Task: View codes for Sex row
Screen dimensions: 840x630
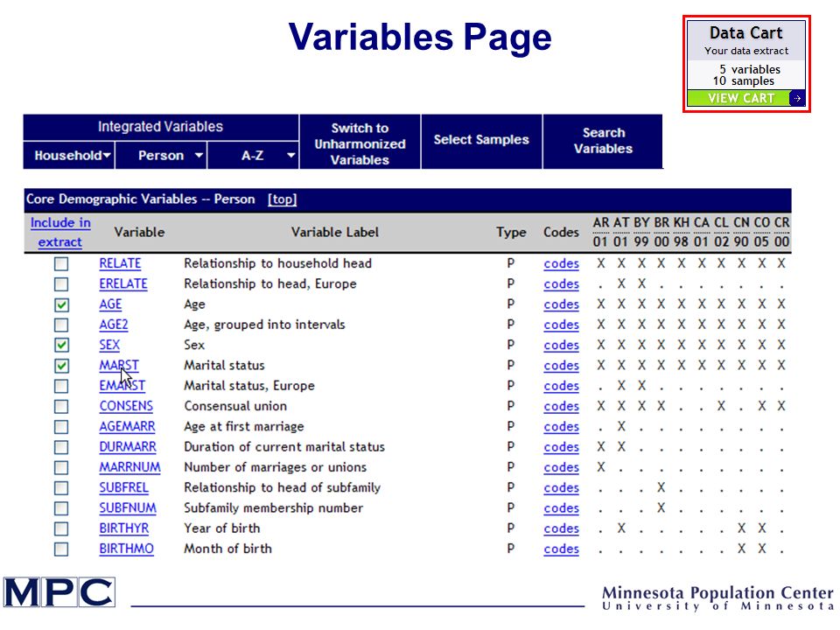Action: [x=562, y=345]
